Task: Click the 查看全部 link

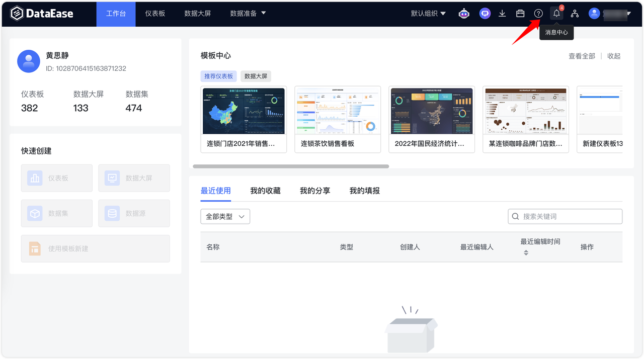Action: [582, 56]
